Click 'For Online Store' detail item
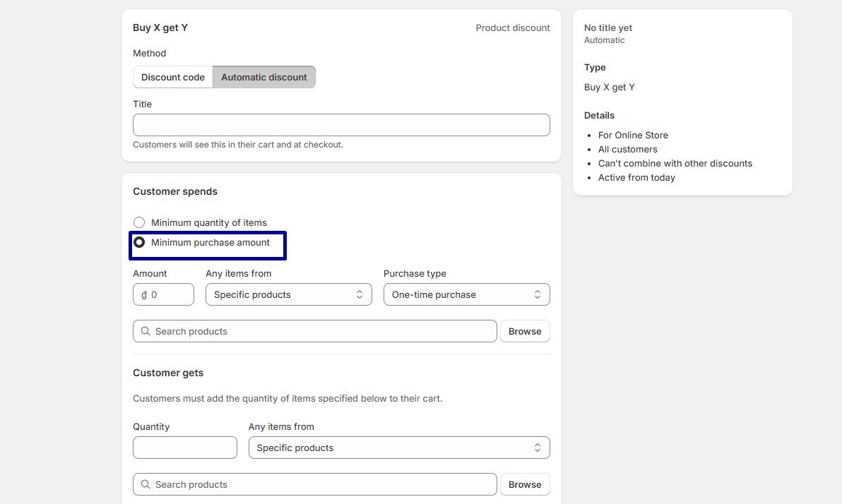 (633, 136)
